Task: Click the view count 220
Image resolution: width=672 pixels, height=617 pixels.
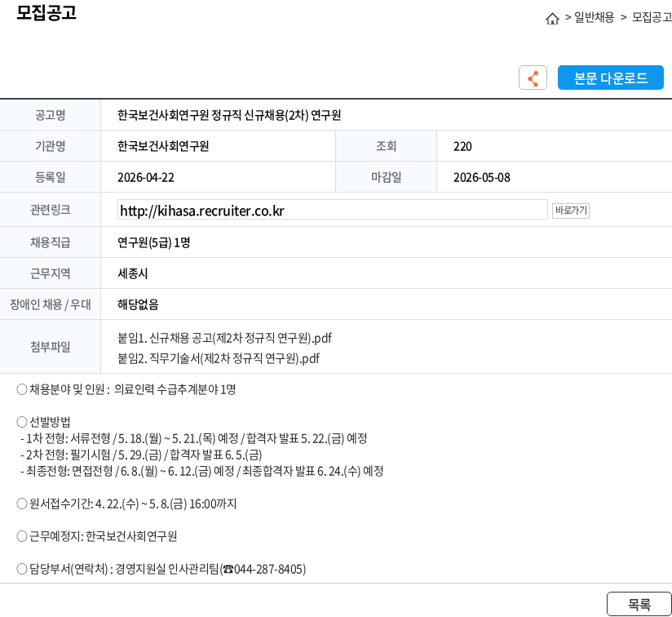Action: [462, 146]
